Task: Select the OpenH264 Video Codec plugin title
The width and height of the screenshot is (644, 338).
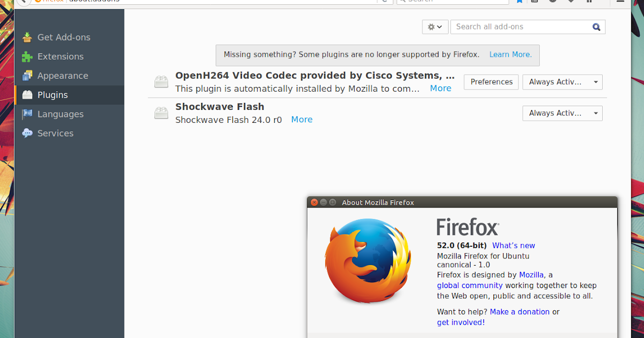Action: [x=315, y=76]
